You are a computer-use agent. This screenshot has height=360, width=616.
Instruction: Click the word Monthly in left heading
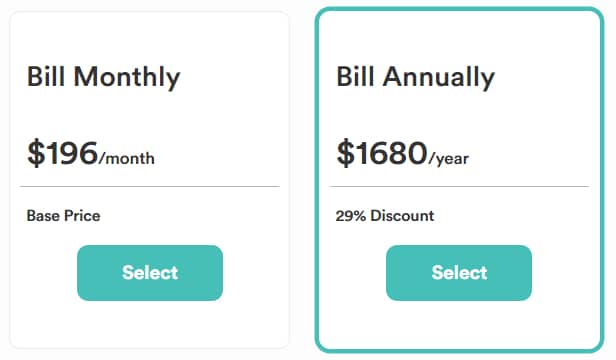click(x=127, y=78)
